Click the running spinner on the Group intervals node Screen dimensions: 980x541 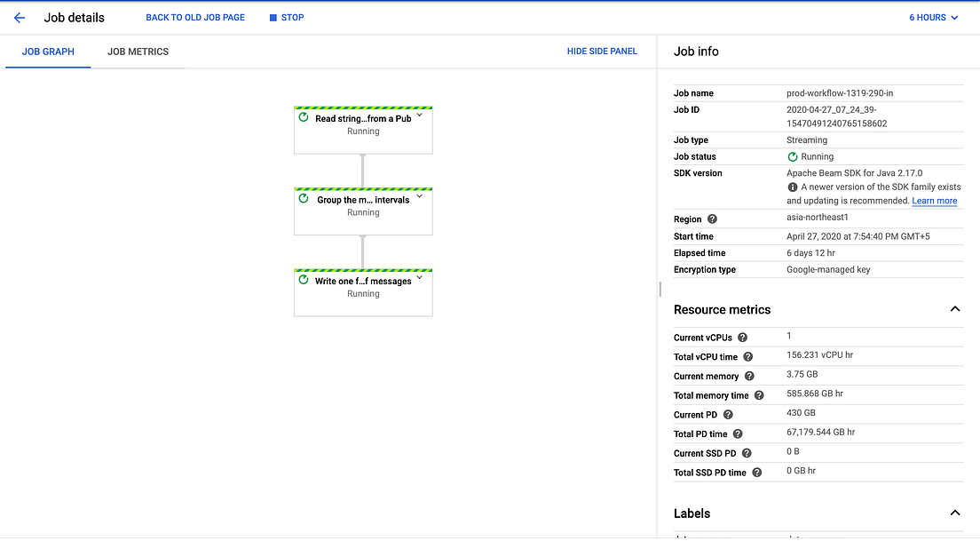pyautogui.click(x=303, y=199)
